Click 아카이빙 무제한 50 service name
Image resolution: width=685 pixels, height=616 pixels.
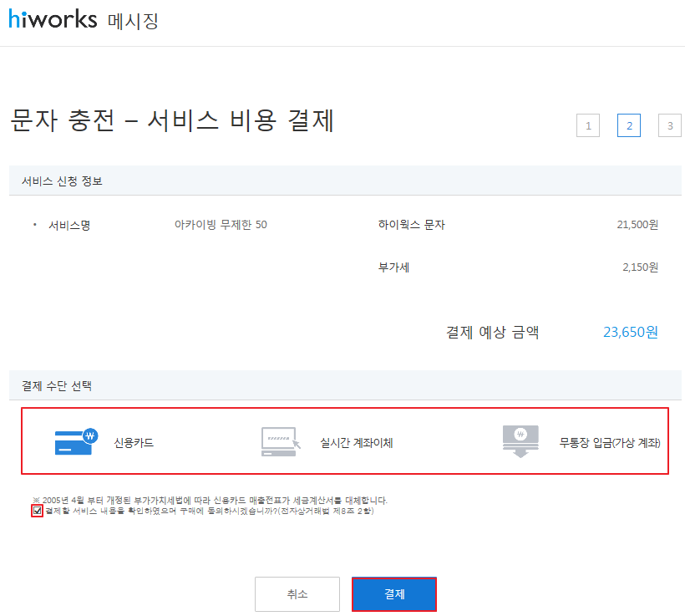pyautogui.click(x=221, y=225)
